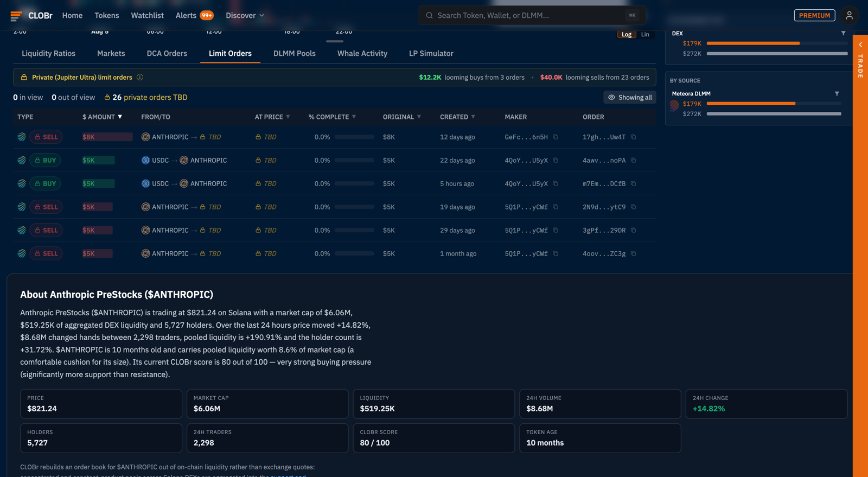
Task: Switch chart scale to Log
Action: click(627, 34)
